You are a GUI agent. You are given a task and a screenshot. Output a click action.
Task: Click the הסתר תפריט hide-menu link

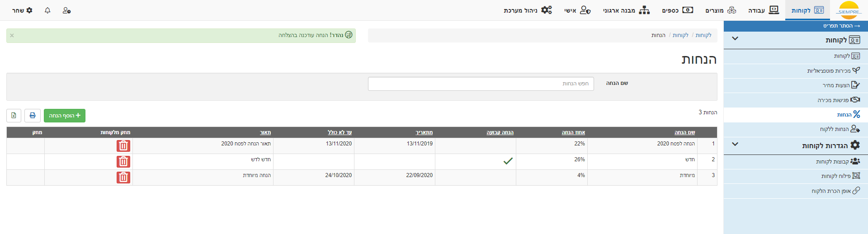tap(841, 26)
